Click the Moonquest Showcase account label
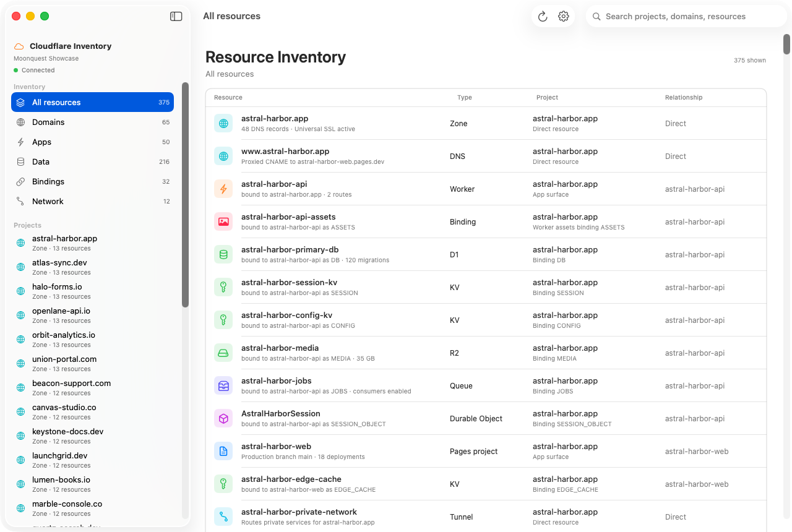This screenshot has width=792, height=532. 46,59
